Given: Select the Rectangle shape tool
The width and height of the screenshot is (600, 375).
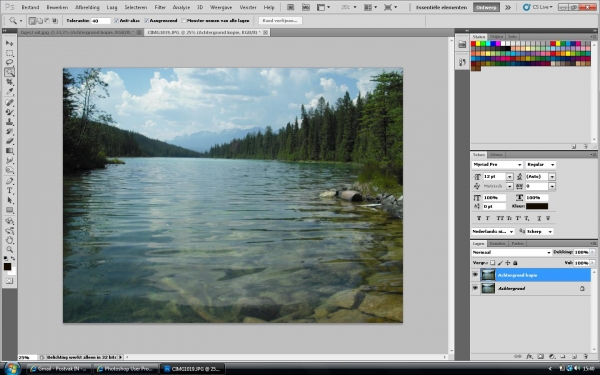Looking at the screenshot, I should pos(10,210).
